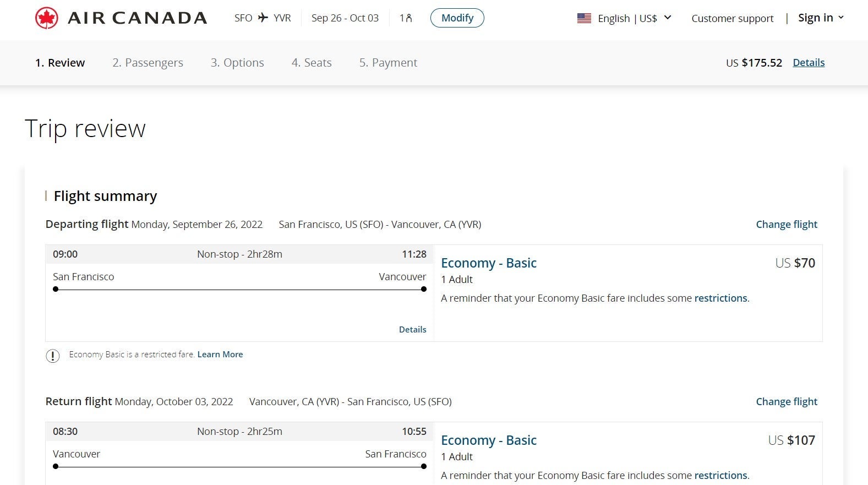Click the US flag language icon
Image resolution: width=868 pixels, height=485 pixels.
click(x=584, y=18)
